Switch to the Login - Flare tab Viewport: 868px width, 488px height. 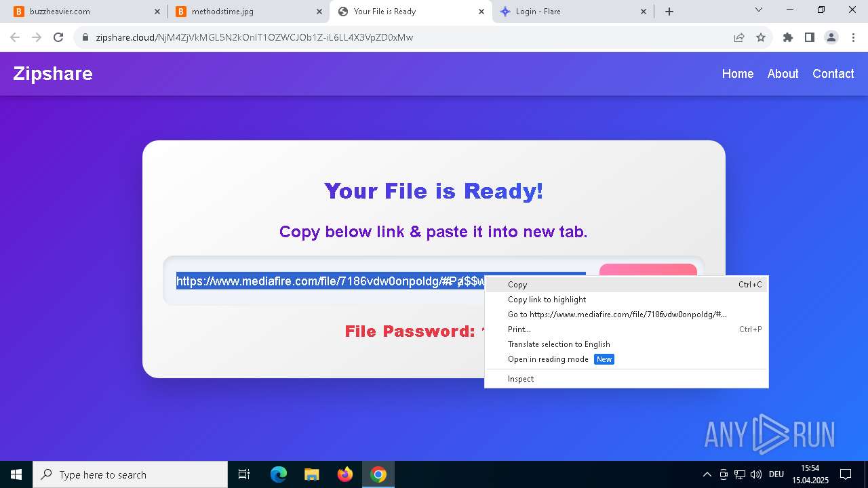[x=573, y=12]
